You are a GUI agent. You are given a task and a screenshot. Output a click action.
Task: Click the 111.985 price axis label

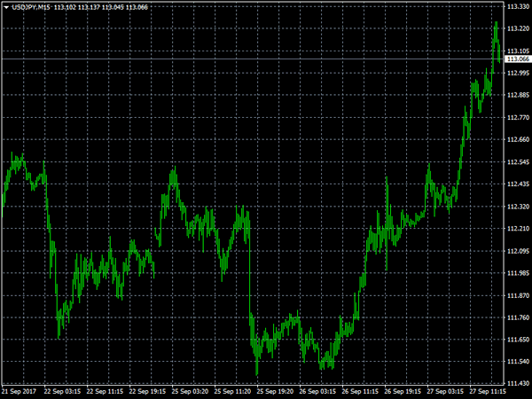(518, 273)
